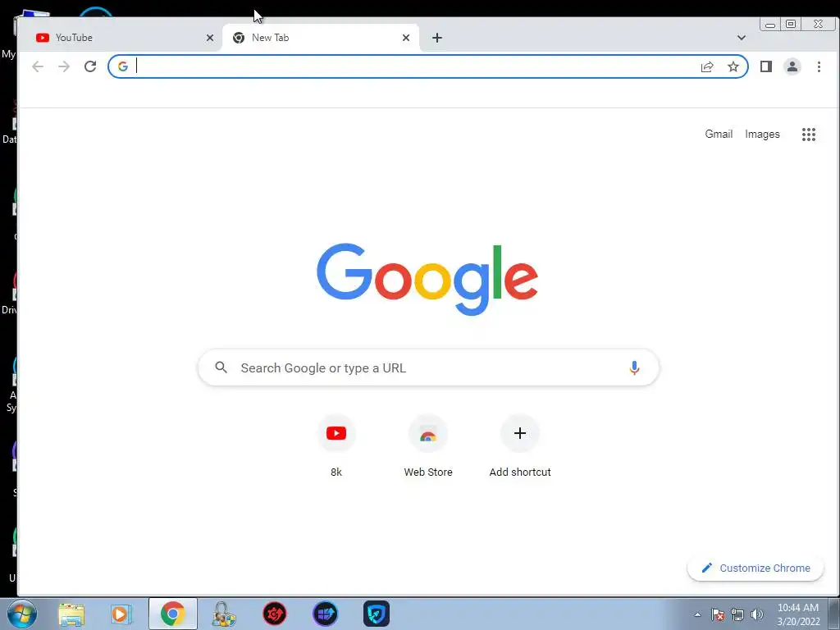
Task: Show hidden system tray icons
Action: coord(697,614)
